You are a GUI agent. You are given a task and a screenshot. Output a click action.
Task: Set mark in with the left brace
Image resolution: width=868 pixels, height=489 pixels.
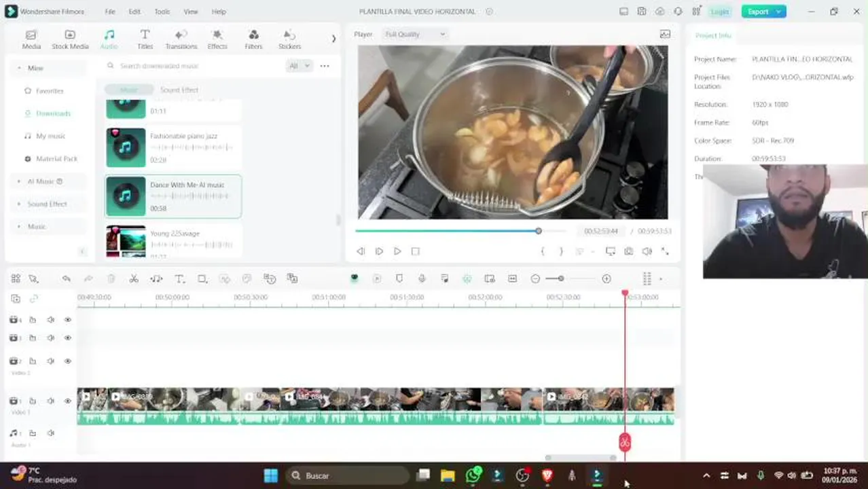[542, 251]
